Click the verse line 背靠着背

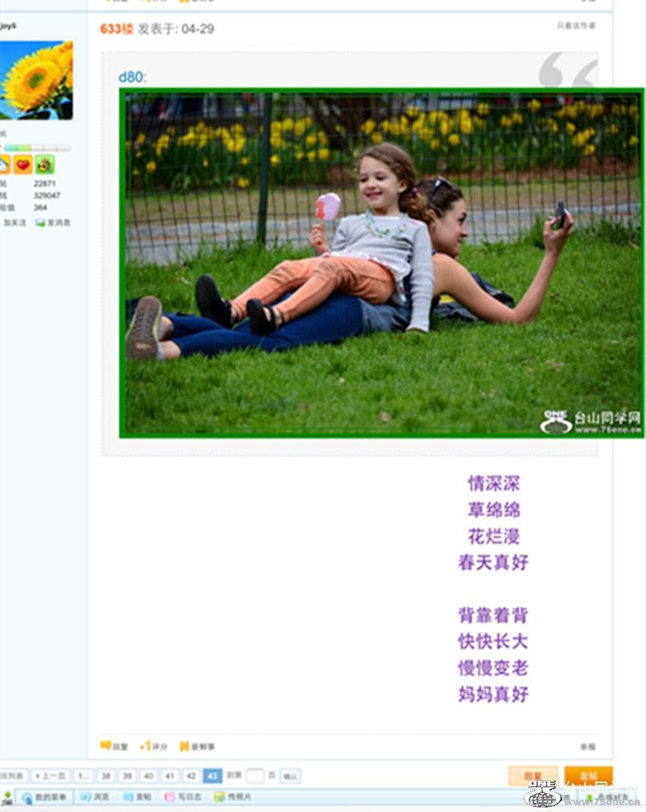pos(493,615)
